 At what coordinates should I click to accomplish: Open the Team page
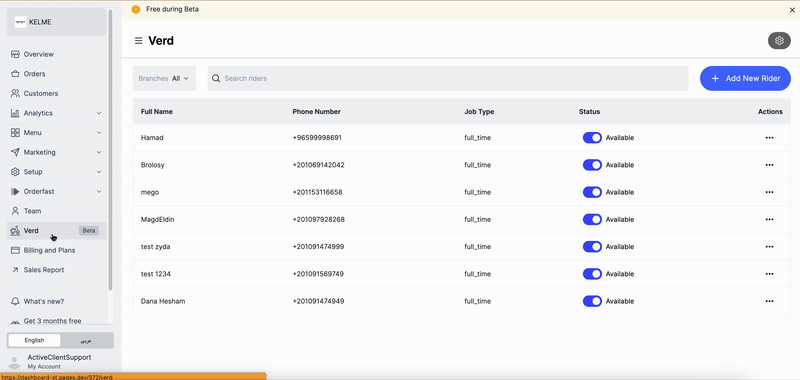click(x=57, y=211)
